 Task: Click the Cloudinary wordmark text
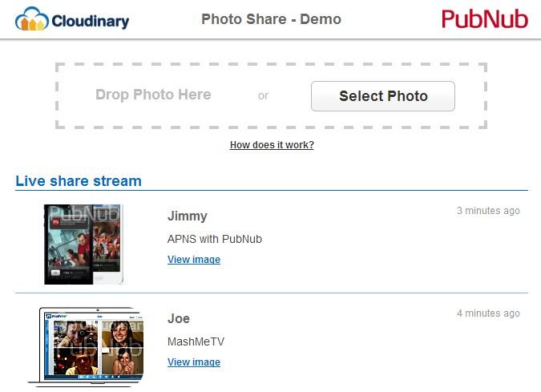[90, 21]
